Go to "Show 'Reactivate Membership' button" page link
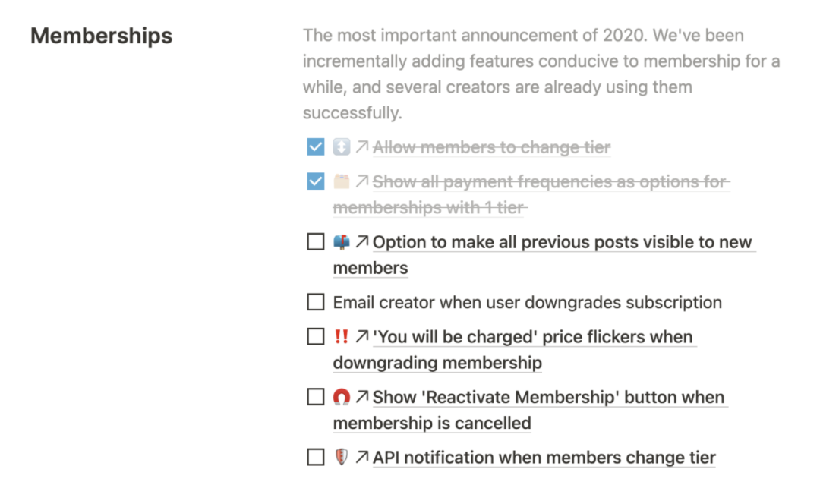The width and height of the screenshot is (820, 504). coord(548,397)
